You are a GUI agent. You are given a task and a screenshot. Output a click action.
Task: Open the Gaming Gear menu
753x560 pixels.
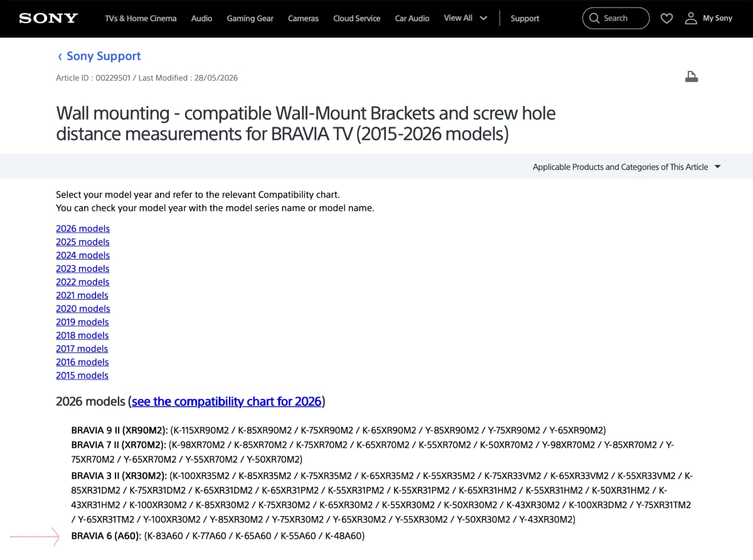(250, 18)
